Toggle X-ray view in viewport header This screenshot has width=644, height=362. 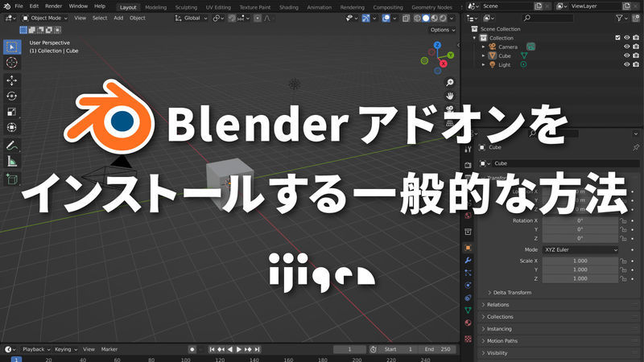(x=406, y=18)
